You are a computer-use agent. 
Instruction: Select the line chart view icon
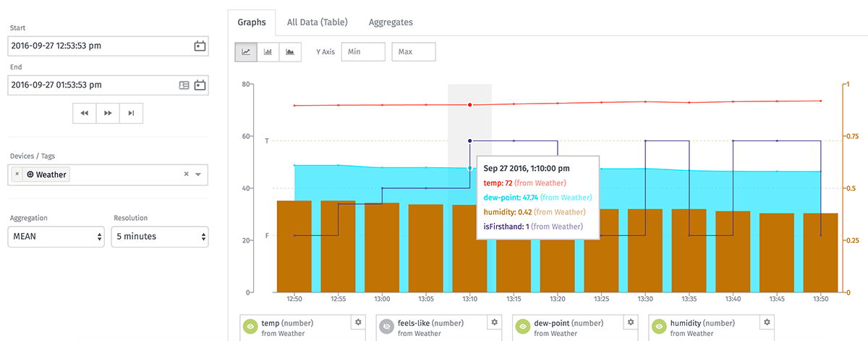[246, 52]
